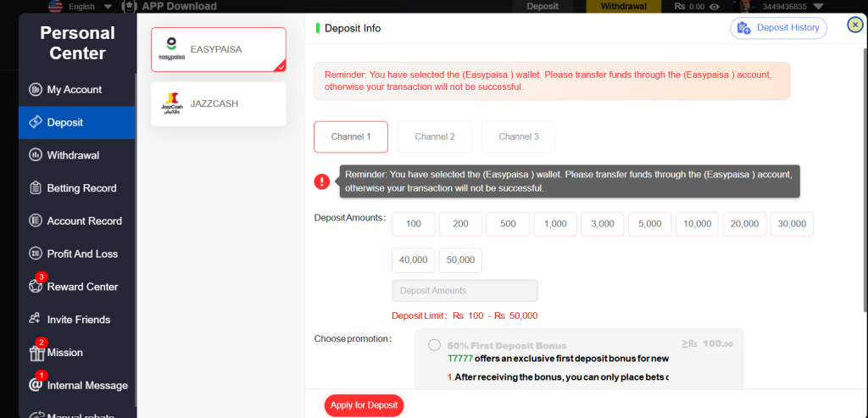The width and height of the screenshot is (868, 418).
Task: Click the Rs 0.00 balance text
Action: 689,7
